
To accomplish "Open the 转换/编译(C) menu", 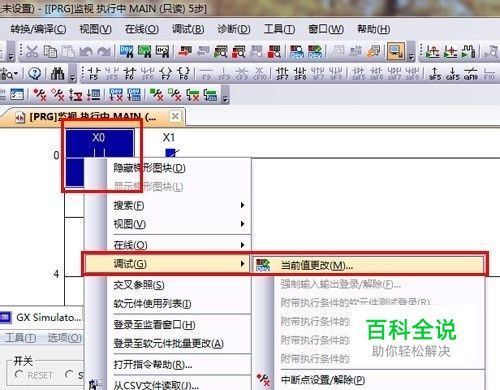I will (x=38, y=29).
